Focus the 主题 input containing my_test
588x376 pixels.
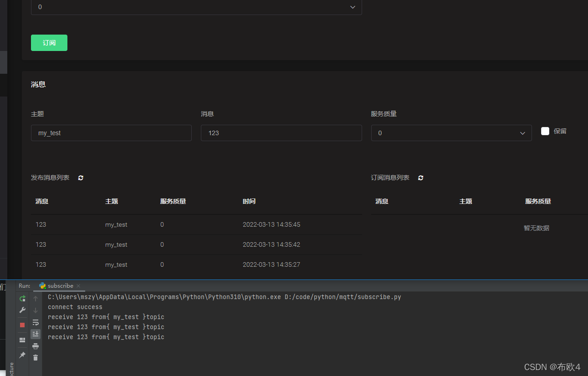pyautogui.click(x=111, y=133)
